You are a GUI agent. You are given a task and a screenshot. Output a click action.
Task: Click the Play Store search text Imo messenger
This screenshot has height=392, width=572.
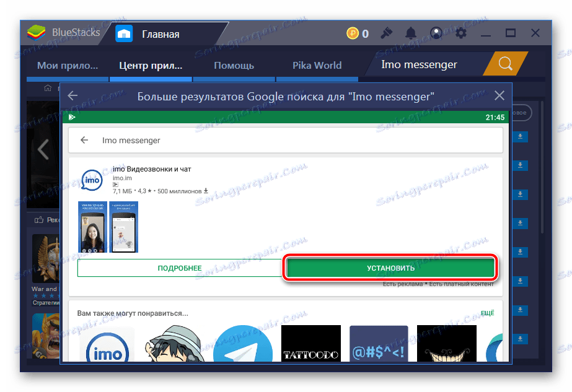coord(131,141)
